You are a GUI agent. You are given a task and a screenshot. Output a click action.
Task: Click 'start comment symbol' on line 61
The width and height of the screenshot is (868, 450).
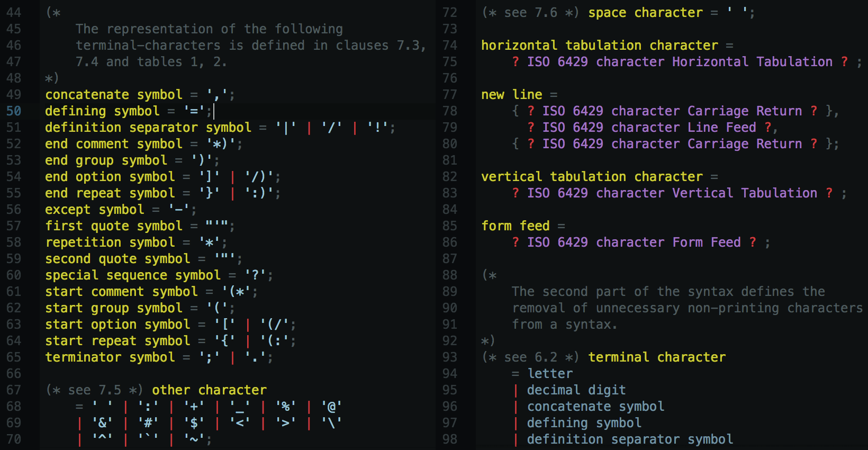[122, 291]
